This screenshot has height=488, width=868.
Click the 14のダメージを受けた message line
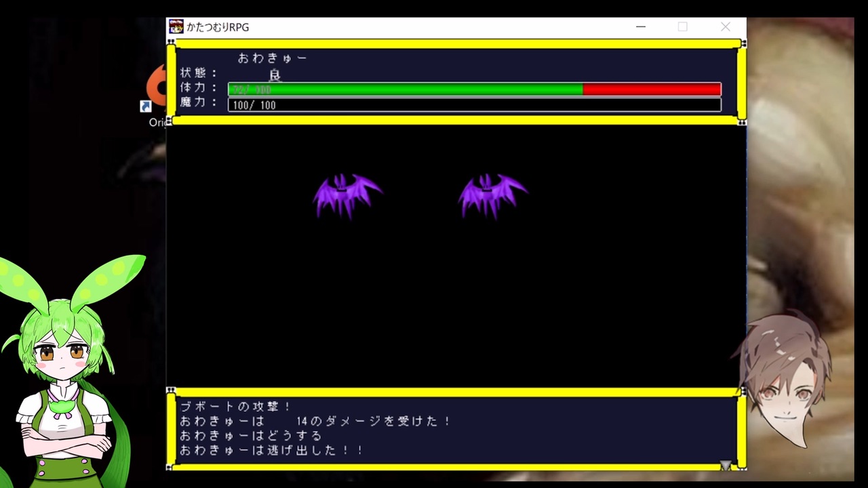(316, 422)
